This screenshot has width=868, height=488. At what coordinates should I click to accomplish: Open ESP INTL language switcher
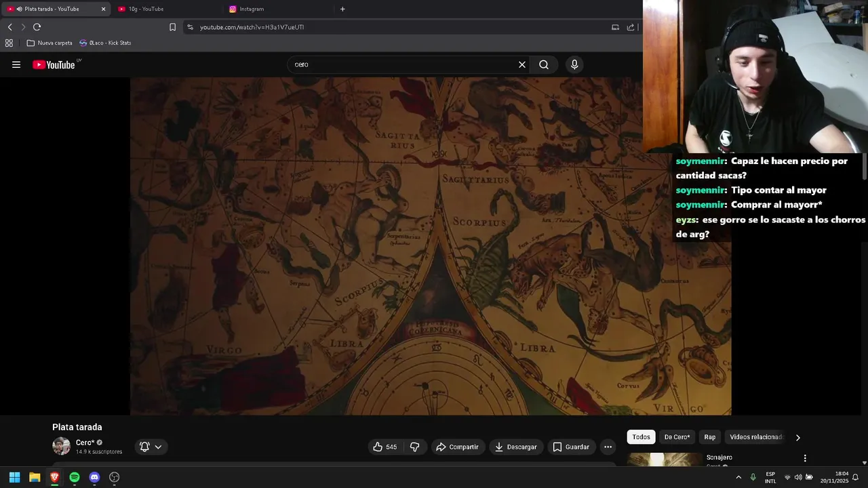[770, 477]
